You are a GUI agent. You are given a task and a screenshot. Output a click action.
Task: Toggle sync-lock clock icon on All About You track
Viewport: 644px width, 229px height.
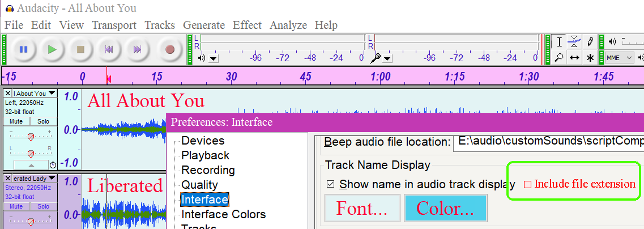pos(53,165)
